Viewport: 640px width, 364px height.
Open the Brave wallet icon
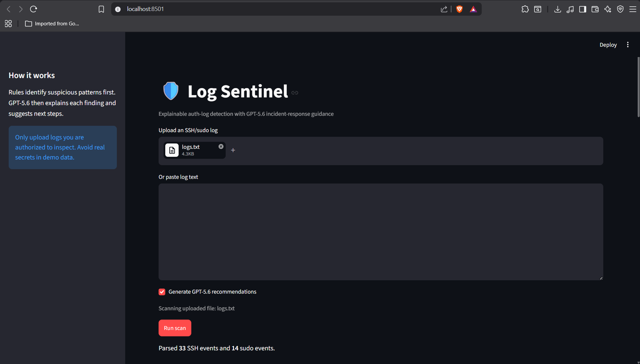tap(595, 9)
